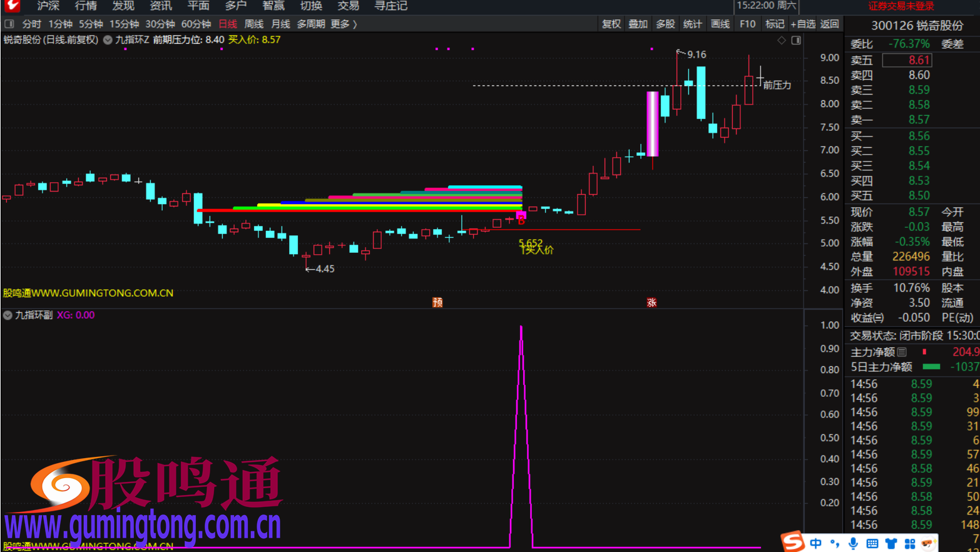Open the 九指环副 sub-indicator dropdown
This screenshot has width=980, height=552.
[8, 315]
